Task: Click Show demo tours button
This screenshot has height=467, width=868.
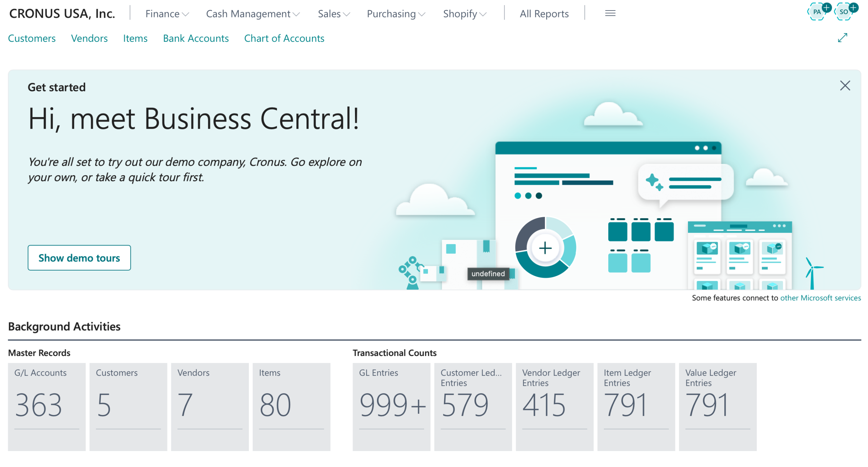Action: click(x=79, y=258)
